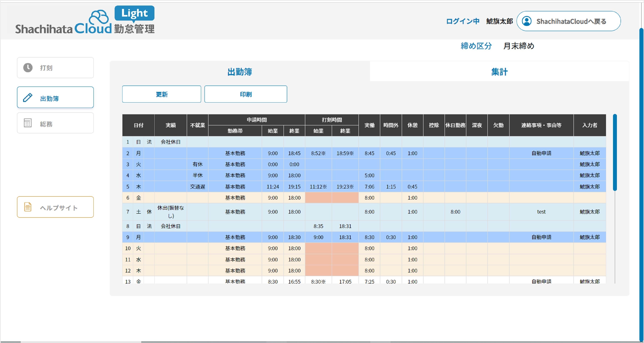Click the document icon for ヘルプサイト
644x343 pixels.
[28, 207]
